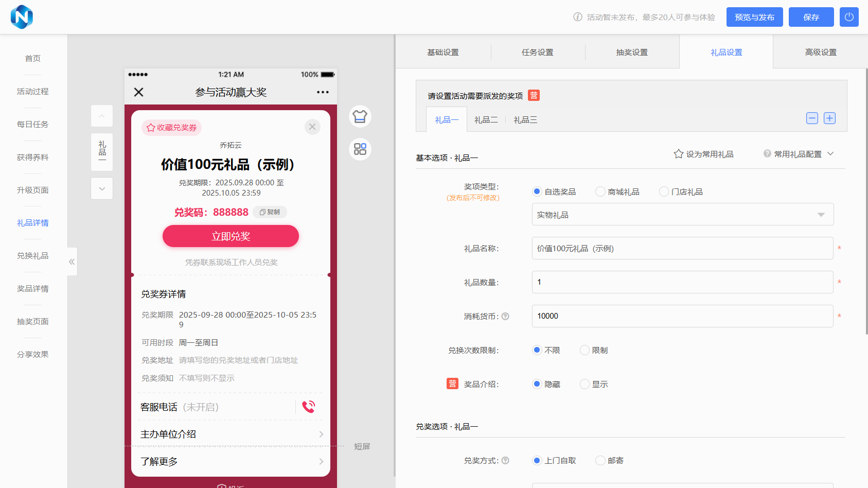Close the prize coupon popup
868x488 pixels.
(x=312, y=127)
